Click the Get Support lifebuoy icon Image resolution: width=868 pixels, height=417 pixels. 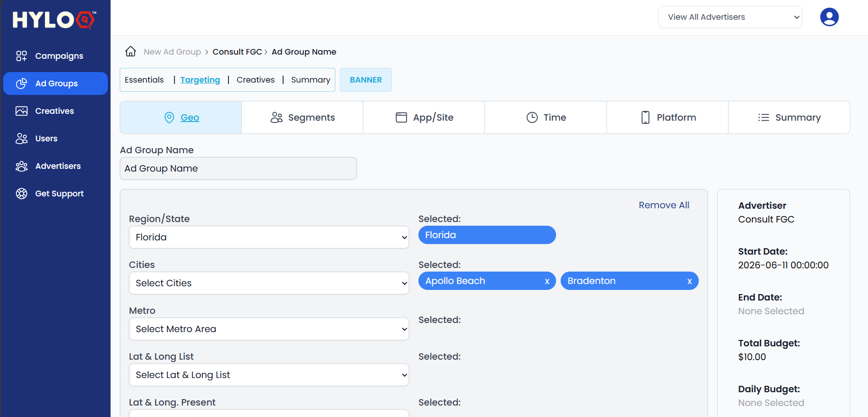tap(22, 194)
